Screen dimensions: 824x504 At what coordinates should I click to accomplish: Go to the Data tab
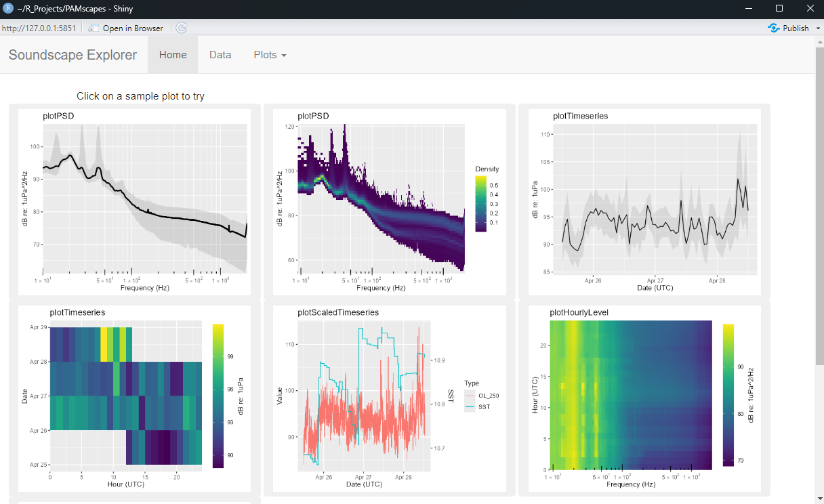[220, 55]
